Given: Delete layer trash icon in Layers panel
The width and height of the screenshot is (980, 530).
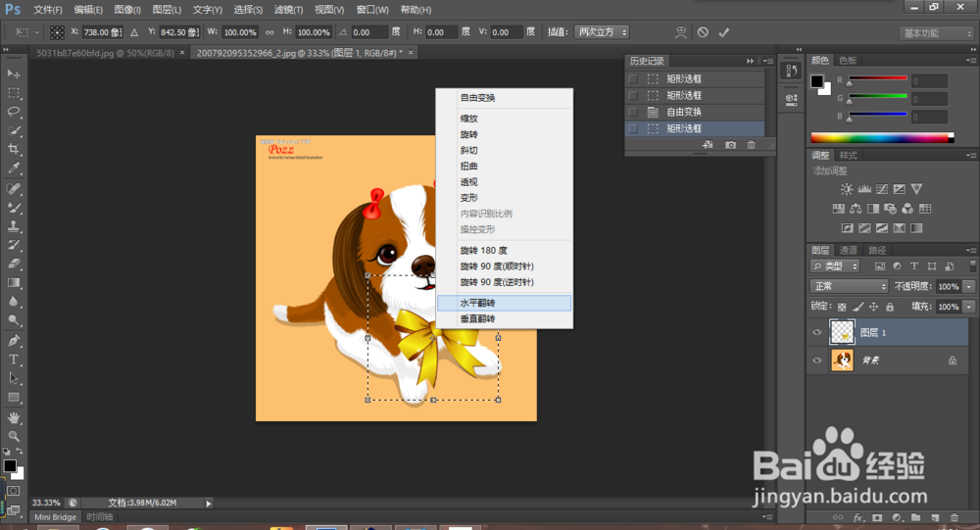Looking at the screenshot, I should click(955, 517).
